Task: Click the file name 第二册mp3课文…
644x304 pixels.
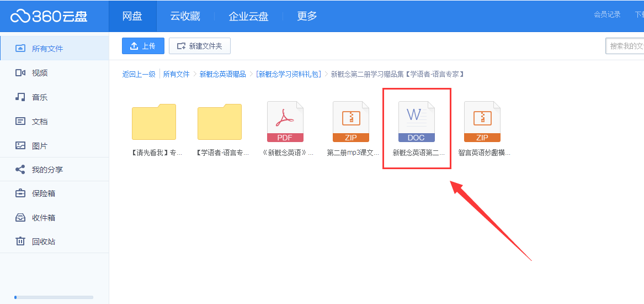Action: [x=353, y=153]
